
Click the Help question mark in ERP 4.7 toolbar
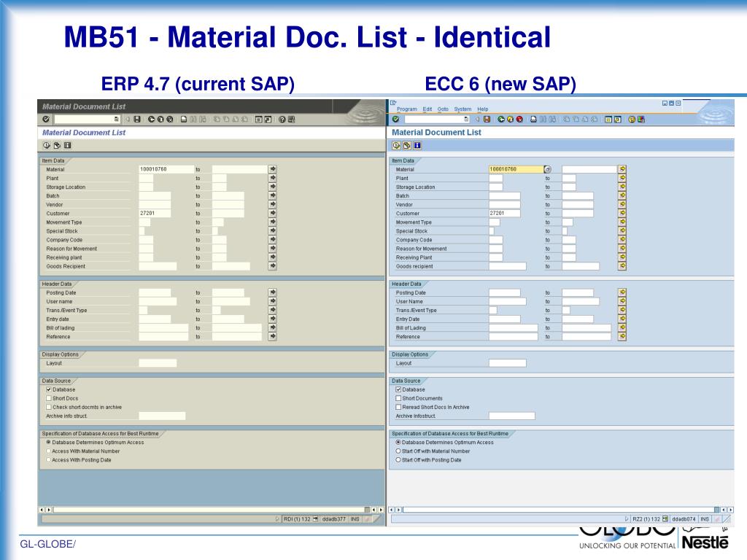(x=282, y=120)
